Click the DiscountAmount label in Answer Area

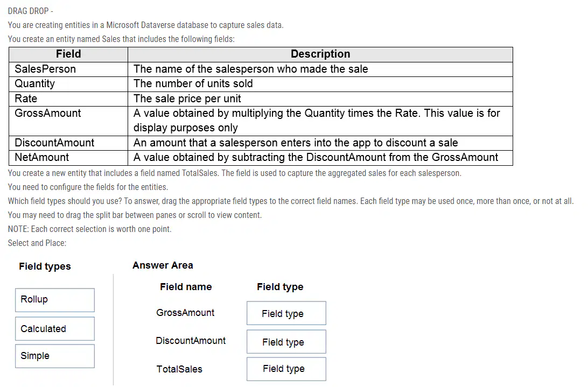191,341
